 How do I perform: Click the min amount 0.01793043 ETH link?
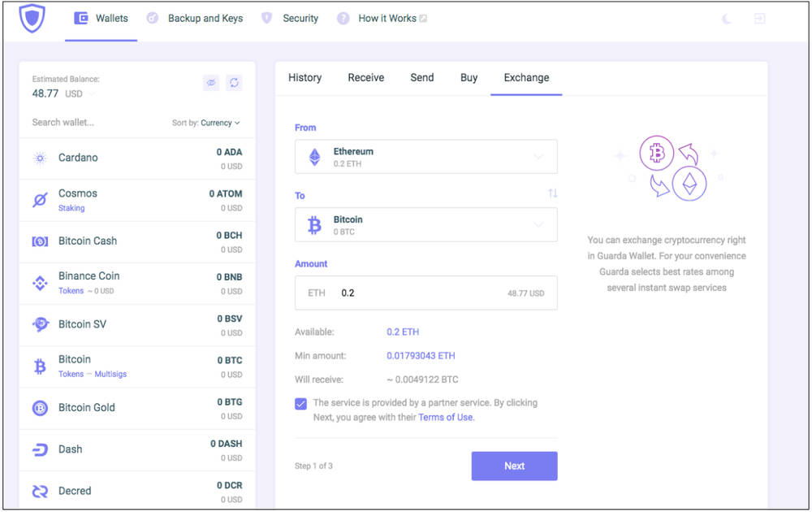tap(421, 355)
